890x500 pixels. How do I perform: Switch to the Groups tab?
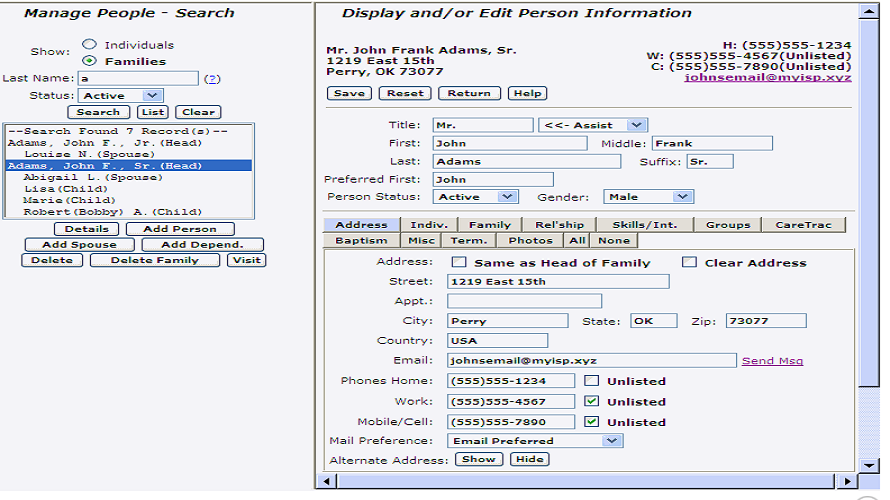point(728,225)
